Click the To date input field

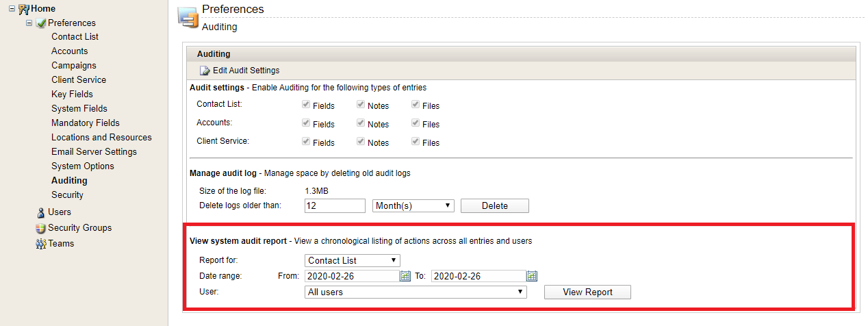pos(478,276)
